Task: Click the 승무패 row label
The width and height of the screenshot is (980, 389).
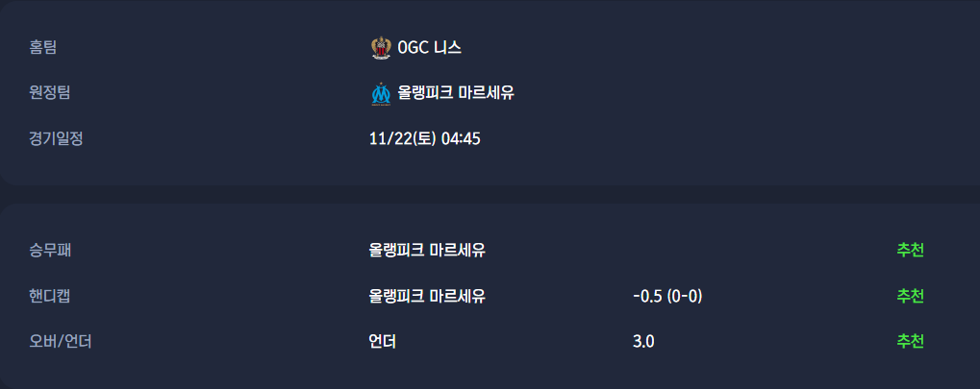Action: click(x=50, y=251)
